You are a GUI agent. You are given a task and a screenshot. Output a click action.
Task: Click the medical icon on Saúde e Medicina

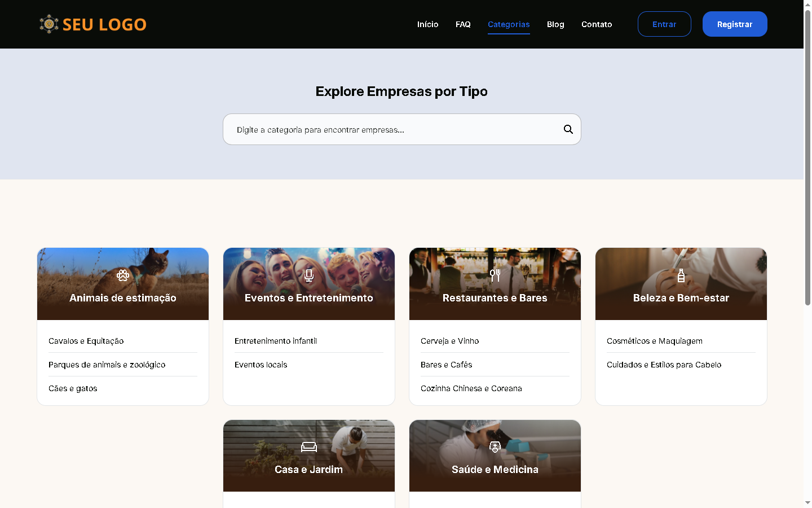tap(495, 447)
